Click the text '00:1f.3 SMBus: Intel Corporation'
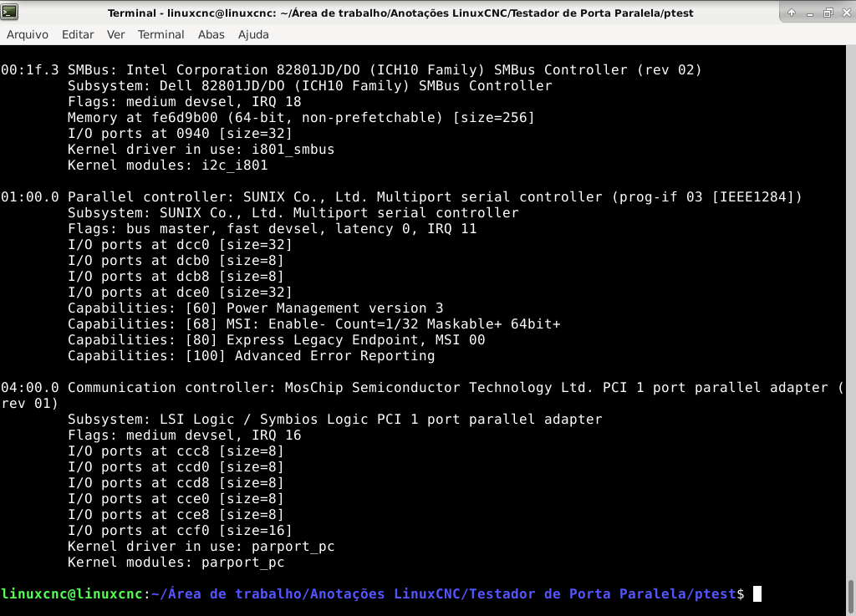Image resolution: width=856 pixels, height=616 pixels. [135, 70]
